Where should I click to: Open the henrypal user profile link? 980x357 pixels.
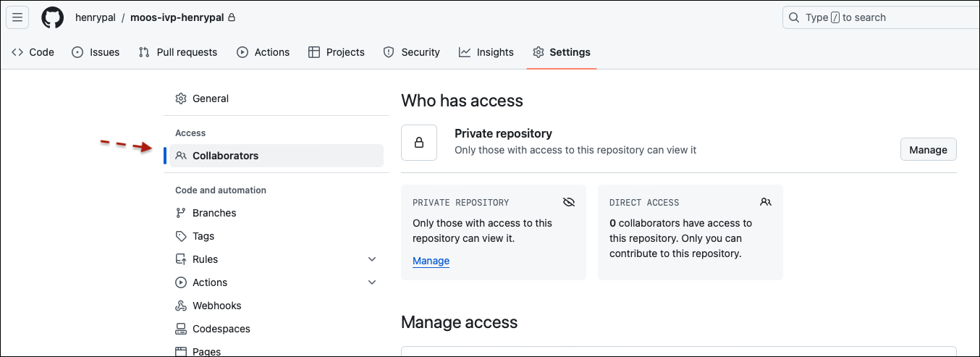tap(95, 17)
